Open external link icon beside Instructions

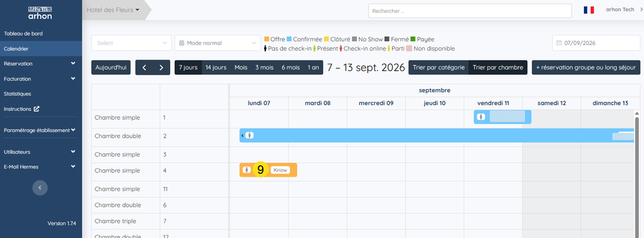(37, 109)
